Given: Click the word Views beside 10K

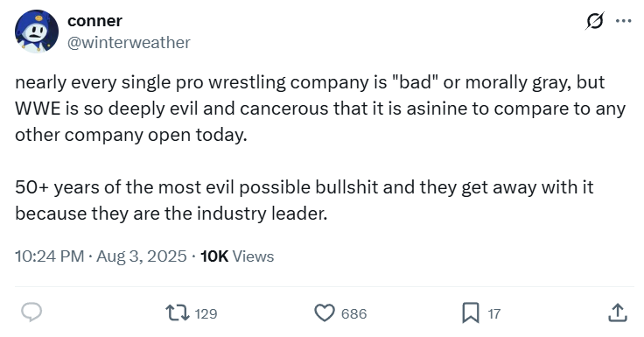Looking at the screenshot, I should (253, 256).
